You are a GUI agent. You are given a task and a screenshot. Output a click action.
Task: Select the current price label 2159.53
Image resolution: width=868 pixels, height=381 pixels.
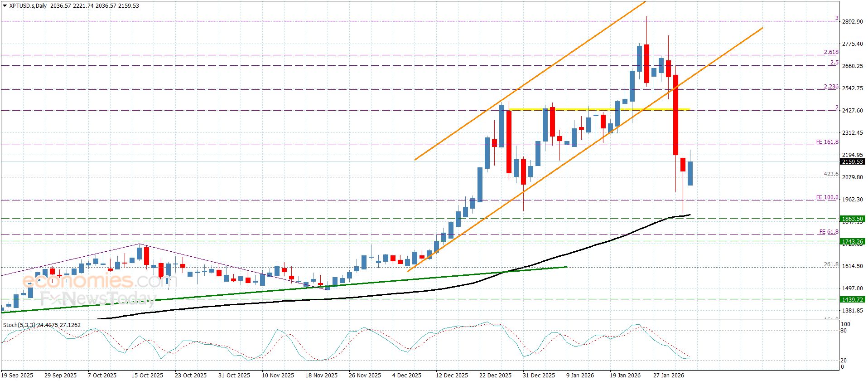[852, 162]
